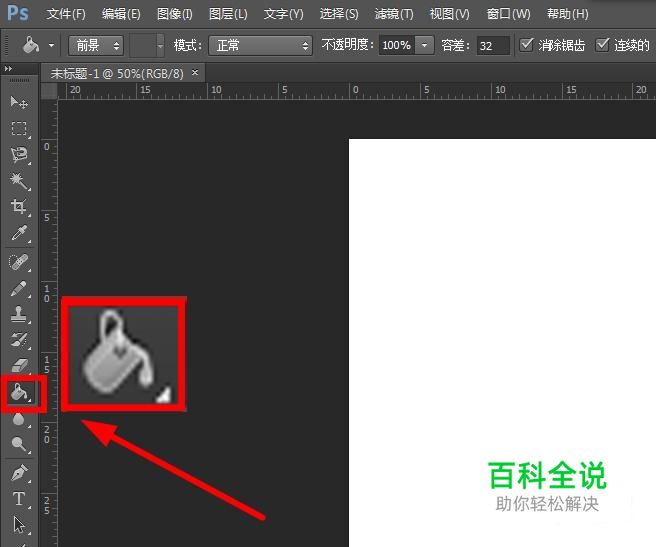Expand the toolbar double-arrow toggle

point(8,68)
